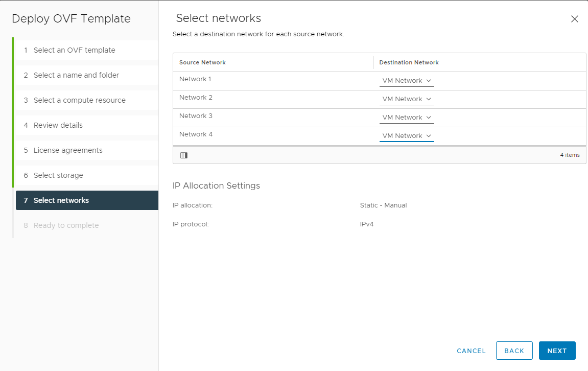Open the Network 3 destination network dropdown

[x=407, y=117]
